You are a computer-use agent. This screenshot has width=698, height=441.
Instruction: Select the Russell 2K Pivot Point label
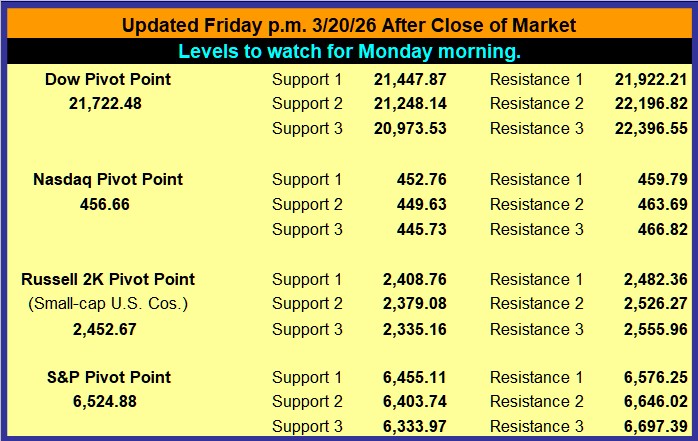point(108,279)
